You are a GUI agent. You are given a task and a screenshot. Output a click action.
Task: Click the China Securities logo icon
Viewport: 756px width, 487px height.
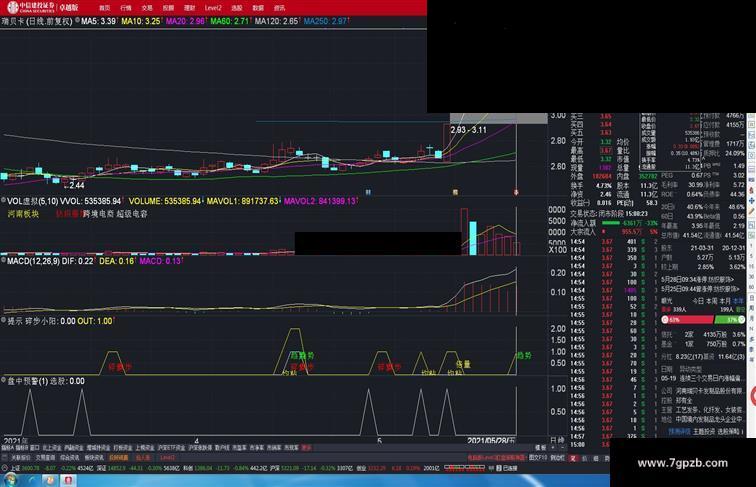click(x=13, y=7)
